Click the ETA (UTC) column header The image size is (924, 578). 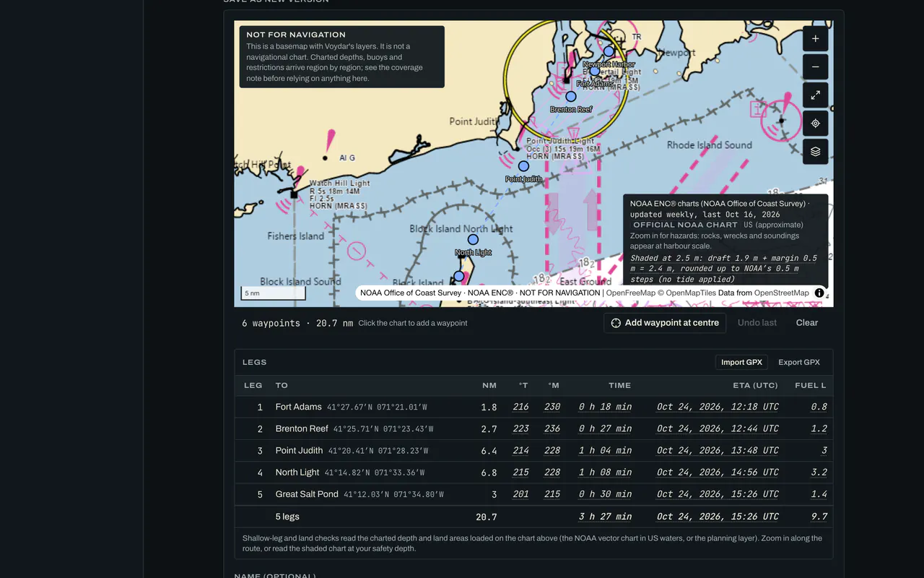click(756, 386)
